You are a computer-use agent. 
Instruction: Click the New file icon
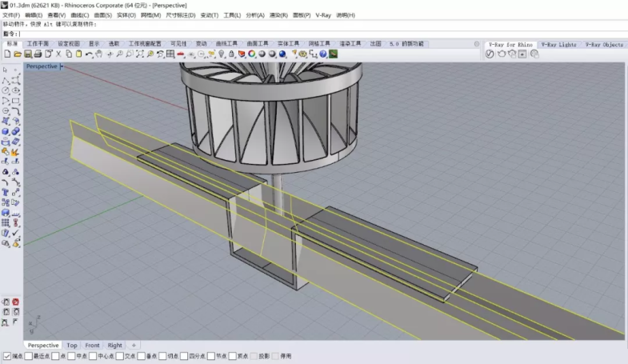(7, 54)
